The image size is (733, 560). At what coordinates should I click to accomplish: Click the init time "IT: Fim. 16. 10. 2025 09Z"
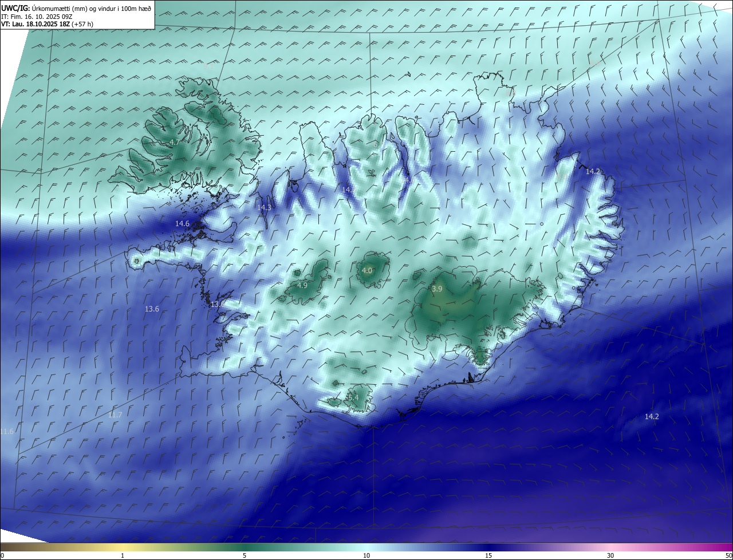pyautogui.click(x=37, y=17)
